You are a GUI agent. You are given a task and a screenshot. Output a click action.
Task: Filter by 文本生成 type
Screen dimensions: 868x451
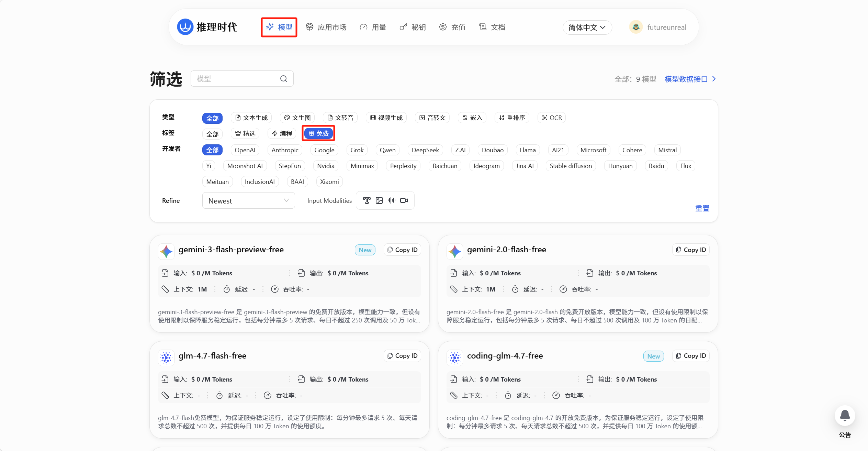click(x=251, y=118)
